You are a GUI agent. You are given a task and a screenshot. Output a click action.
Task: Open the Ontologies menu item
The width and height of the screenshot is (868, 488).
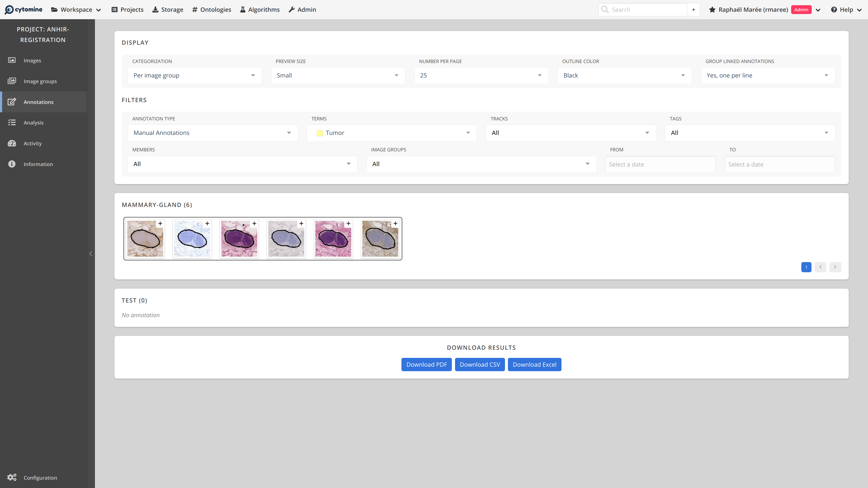211,9
